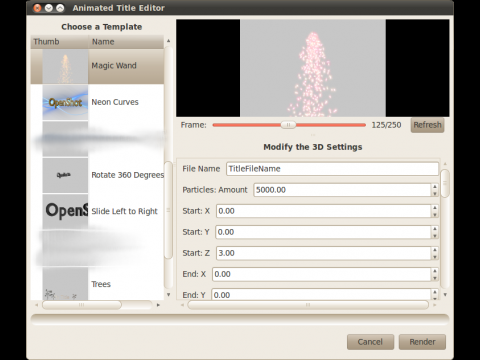Viewport: 480px width, 360px height.
Task: Decrease Start: Z with down arrow
Action: tap(435, 256)
